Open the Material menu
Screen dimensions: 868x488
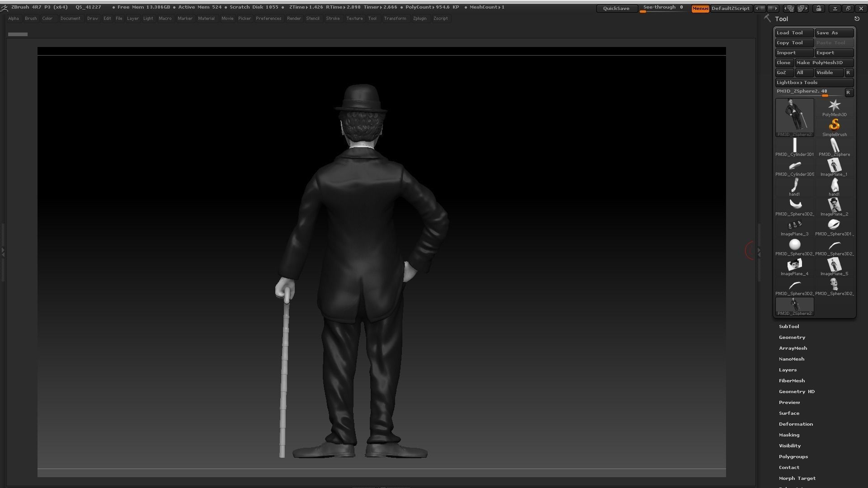206,19
